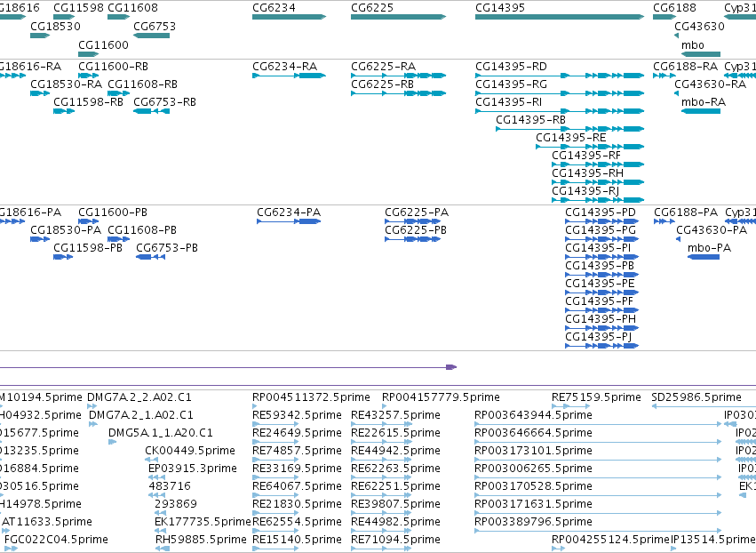Select transcript CG14395-RJ

click(x=598, y=200)
